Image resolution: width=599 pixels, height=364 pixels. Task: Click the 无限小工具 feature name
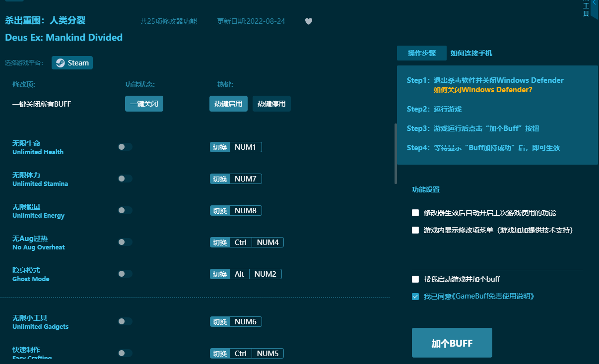tap(30, 318)
